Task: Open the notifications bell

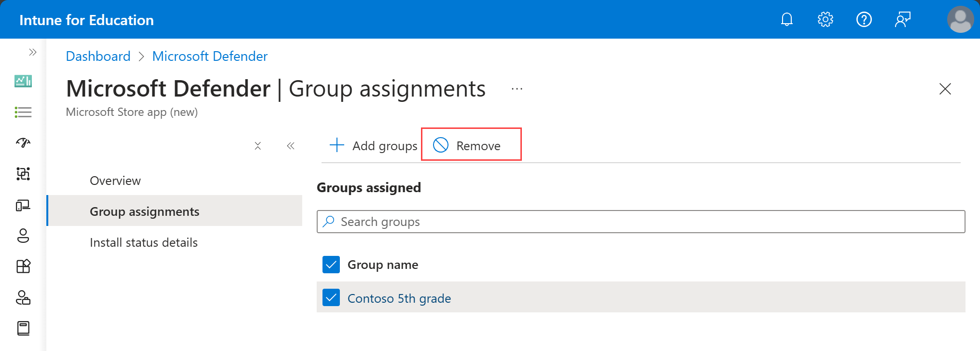Action: (787, 19)
